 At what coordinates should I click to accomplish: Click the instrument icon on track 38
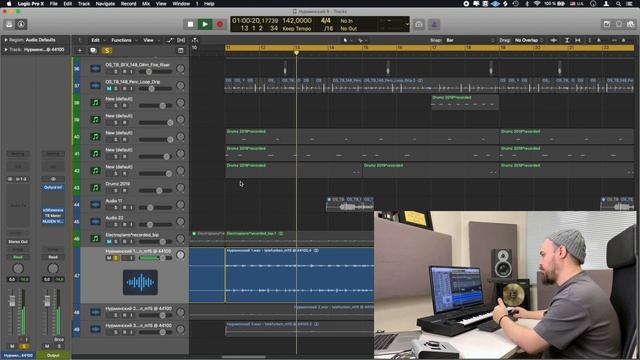click(96, 103)
